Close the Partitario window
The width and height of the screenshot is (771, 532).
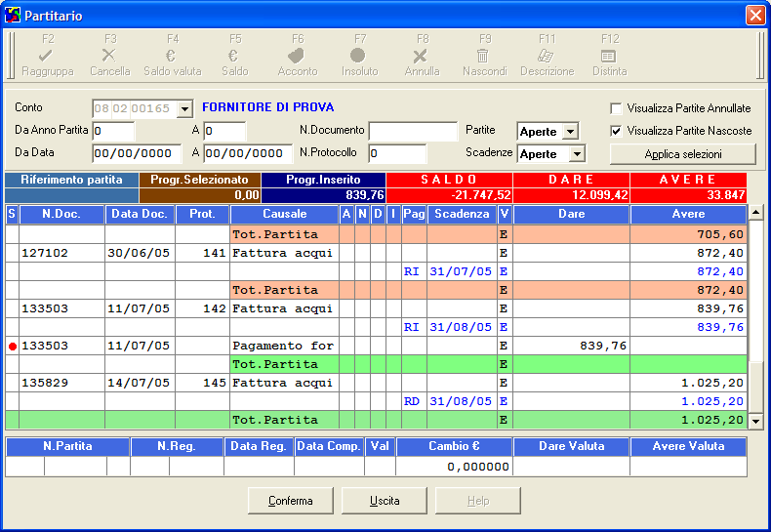point(755,16)
